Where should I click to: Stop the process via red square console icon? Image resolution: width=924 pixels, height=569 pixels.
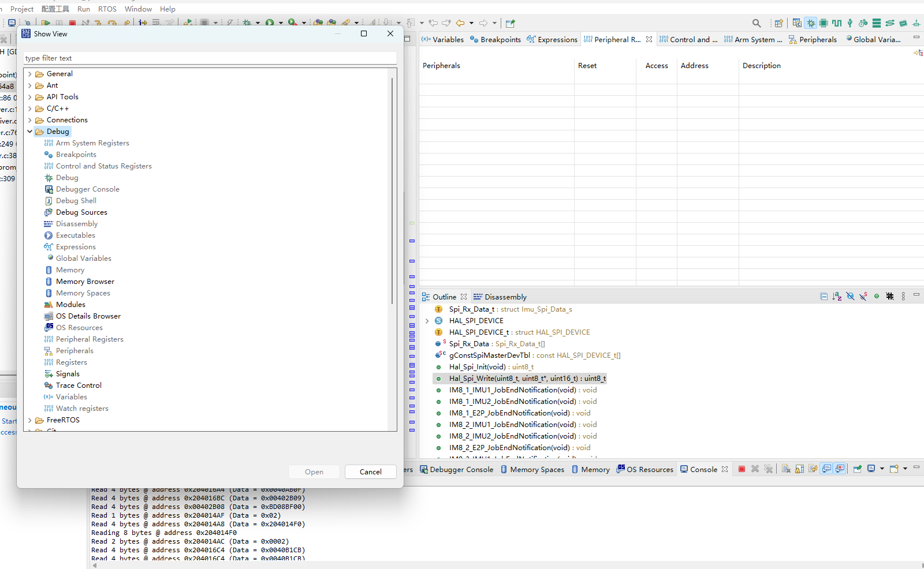pyautogui.click(x=742, y=469)
